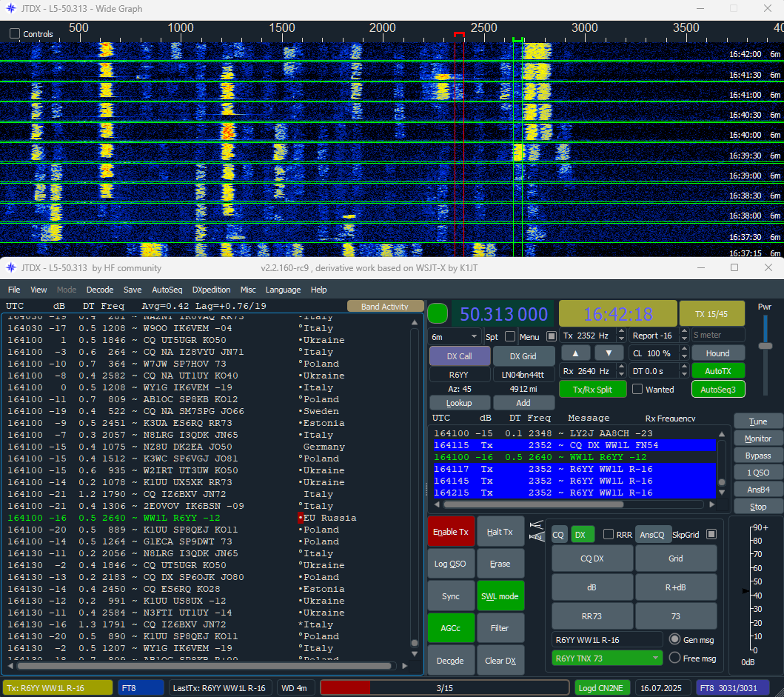Screen dimensions: 784x697
Task: Click the Lookup button
Action: pyautogui.click(x=459, y=403)
